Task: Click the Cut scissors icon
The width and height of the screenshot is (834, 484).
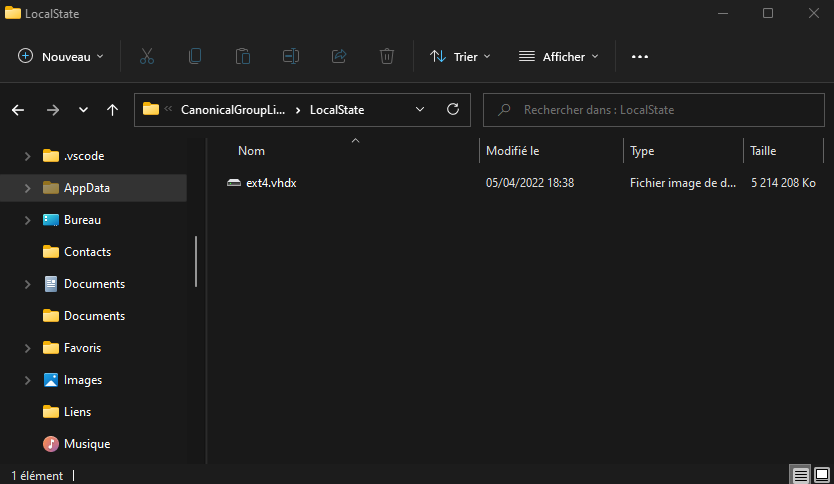Action: point(147,56)
